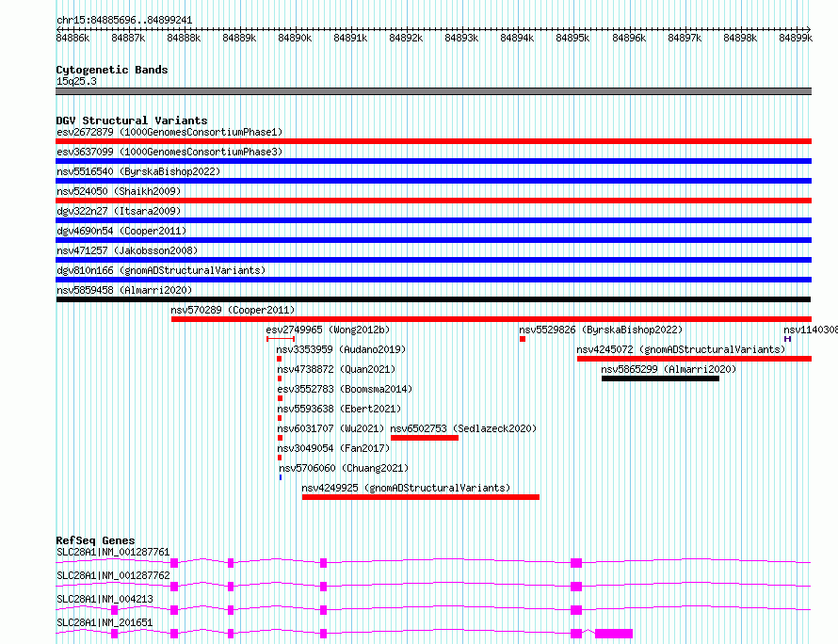Click the dgv322n27 Itsara2009 label
Viewport: 838px width, 644px height.
click(x=119, y=211)
